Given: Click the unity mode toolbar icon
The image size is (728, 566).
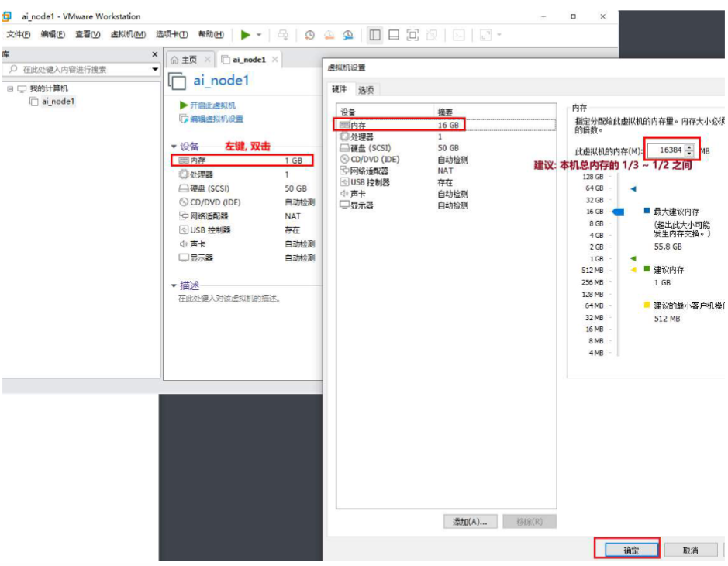Looking at the screenshot, I should pos(432,35).
